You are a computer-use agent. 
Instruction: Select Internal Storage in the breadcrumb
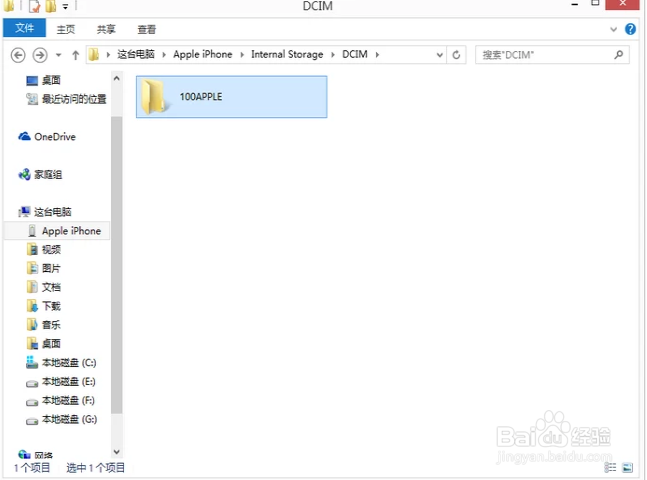[287, 54]
